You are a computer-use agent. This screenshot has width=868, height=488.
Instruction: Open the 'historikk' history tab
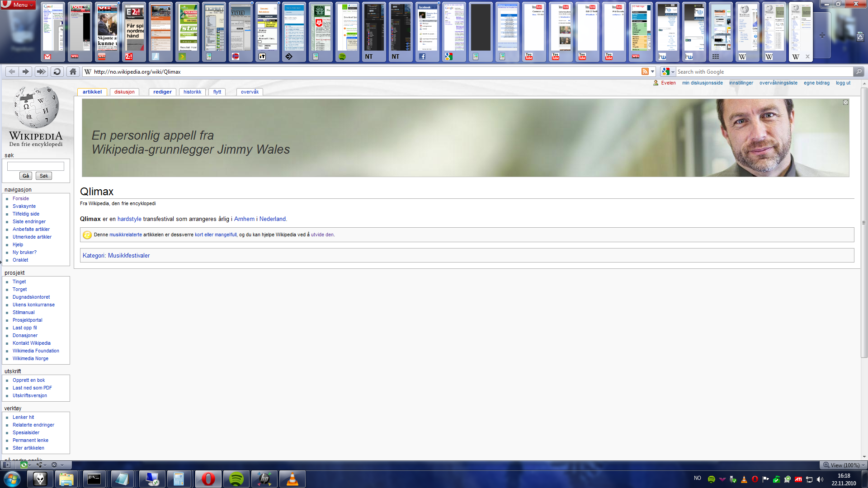pyautogui.click(x=192, y=92)
